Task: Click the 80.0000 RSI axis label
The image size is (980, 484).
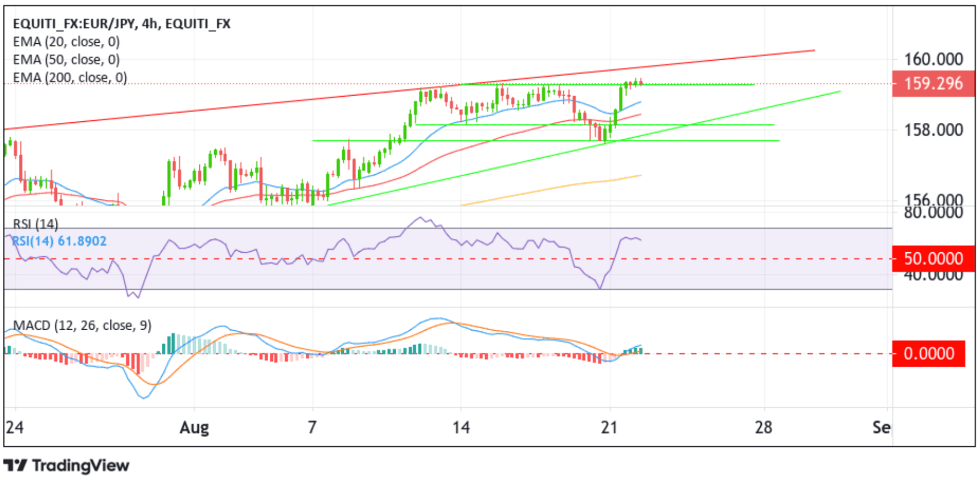Action: [x=933, y=212]
